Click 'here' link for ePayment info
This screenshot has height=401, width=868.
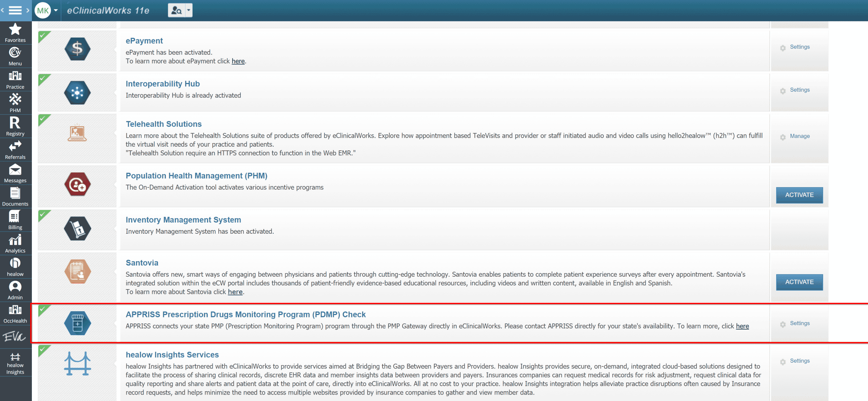[x=238, y=61]
